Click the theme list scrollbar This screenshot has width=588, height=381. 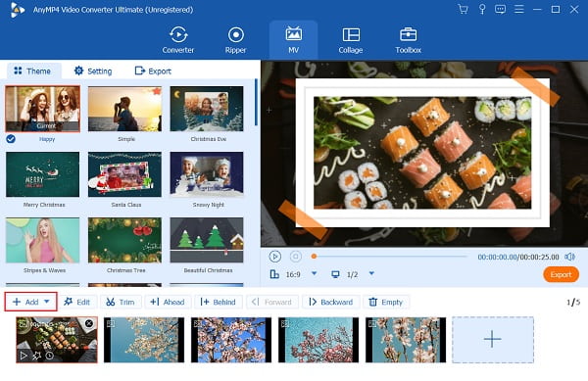tap(256, 102)
